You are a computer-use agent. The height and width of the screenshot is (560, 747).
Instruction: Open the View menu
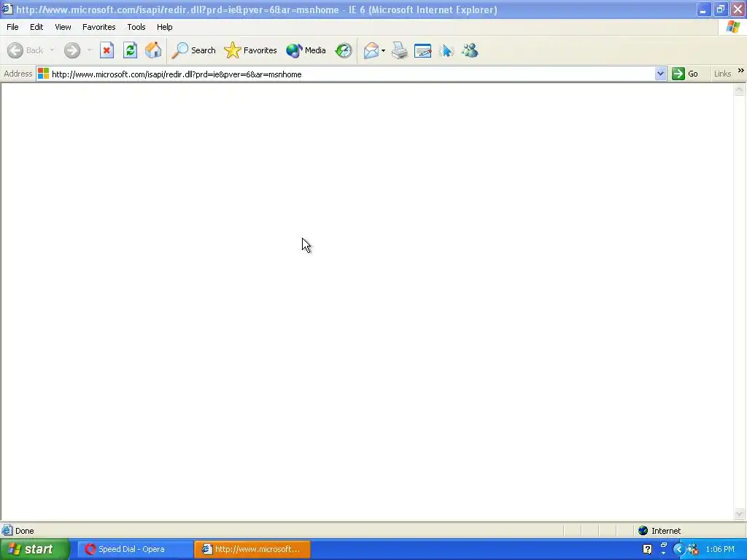click(x=63, y=27)
